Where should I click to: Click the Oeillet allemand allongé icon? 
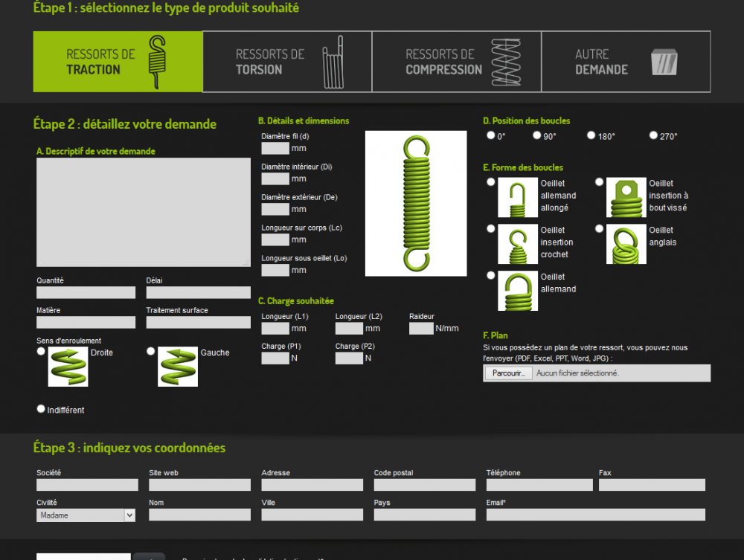click(517, 198)
